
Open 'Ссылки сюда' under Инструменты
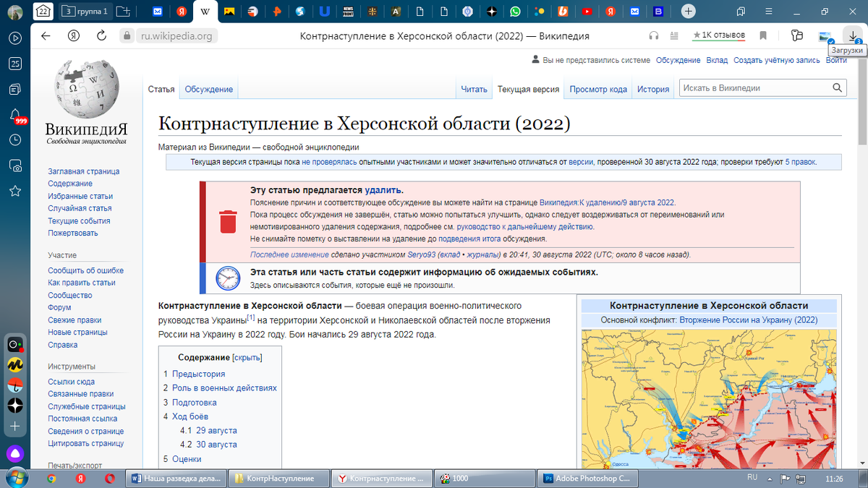71,382
